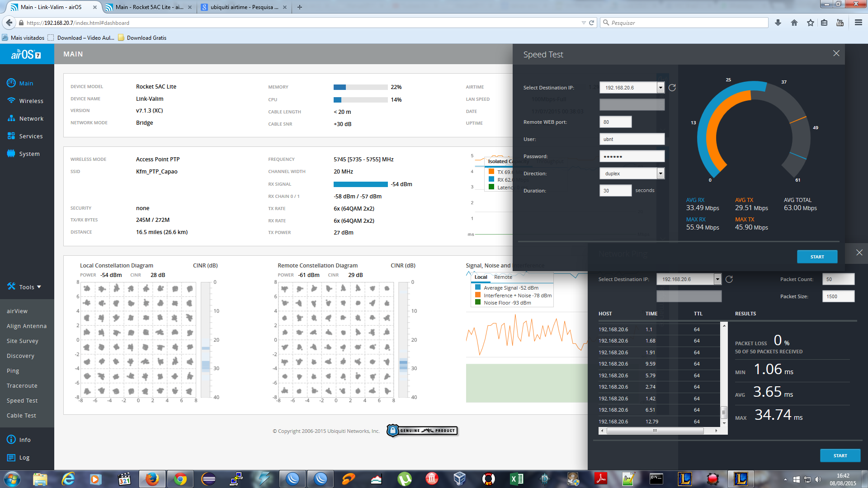The image size is (868, 488).
Task: Refresh Network Ping destination IP list
Action: pyautogui.click(x=729, y=279)
